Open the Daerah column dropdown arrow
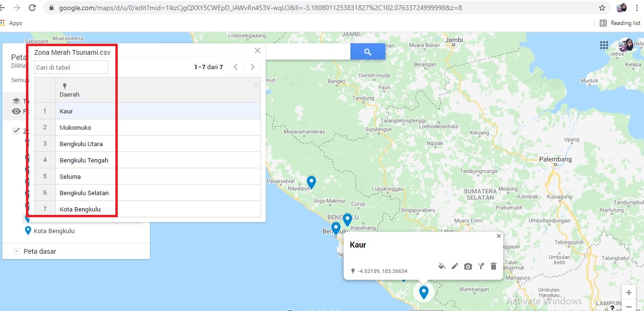Screen dimensions: 644x311 [x=256, y=86]
